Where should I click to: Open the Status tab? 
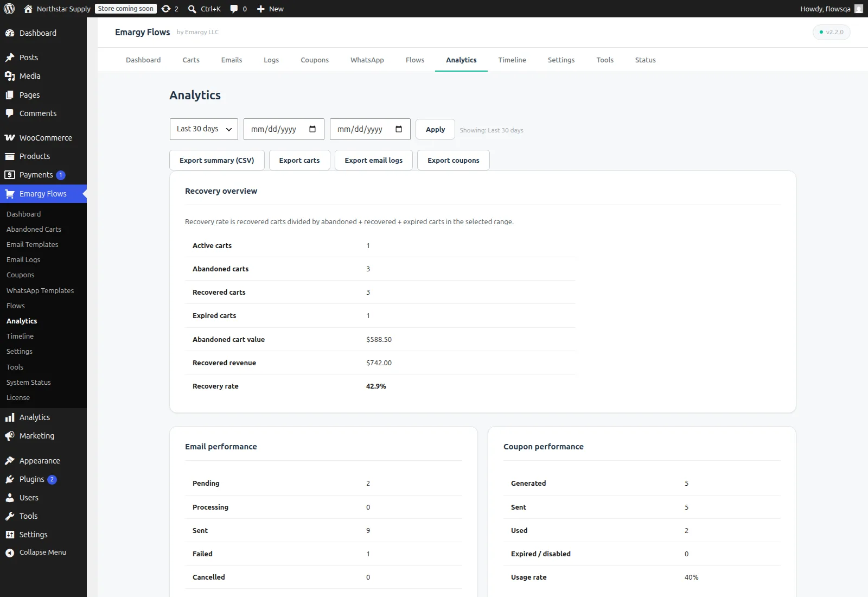(x=646, y=60)
